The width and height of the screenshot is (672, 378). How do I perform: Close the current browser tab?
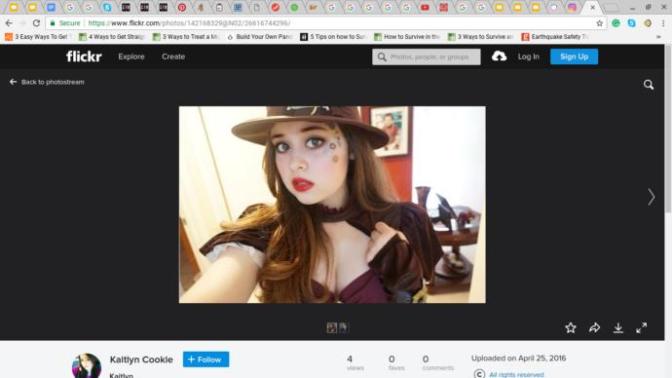593,7
